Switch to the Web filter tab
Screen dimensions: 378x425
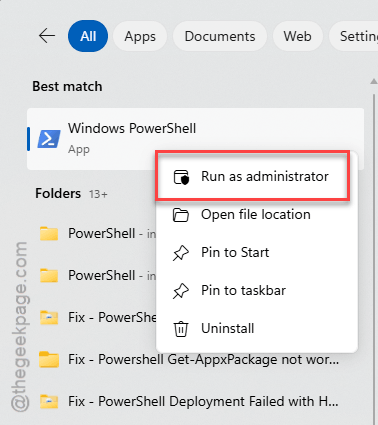click(x=298, y=36)
